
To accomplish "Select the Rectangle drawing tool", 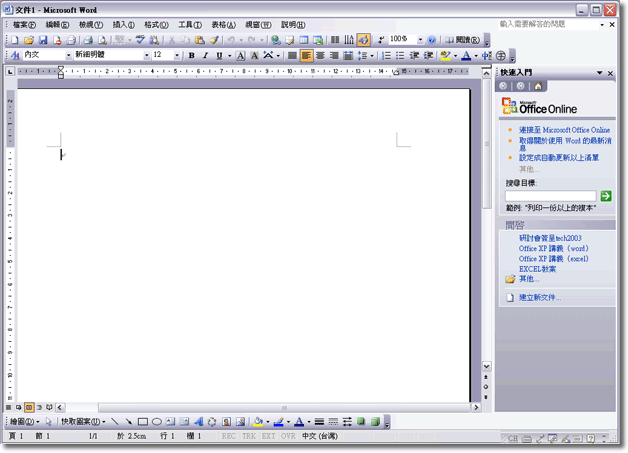I will coord(143,422).
